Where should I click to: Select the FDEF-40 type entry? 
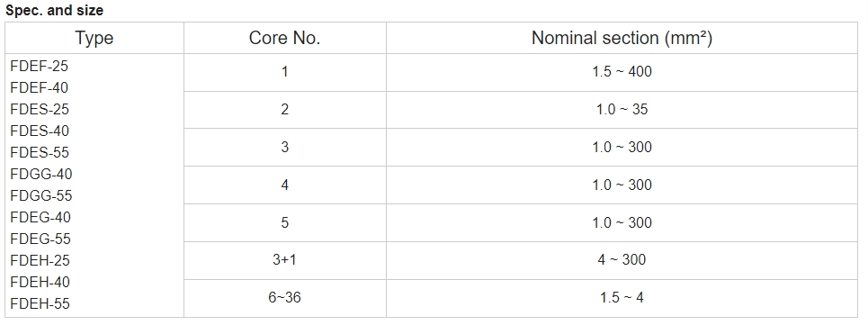click(x=40, y=87)
